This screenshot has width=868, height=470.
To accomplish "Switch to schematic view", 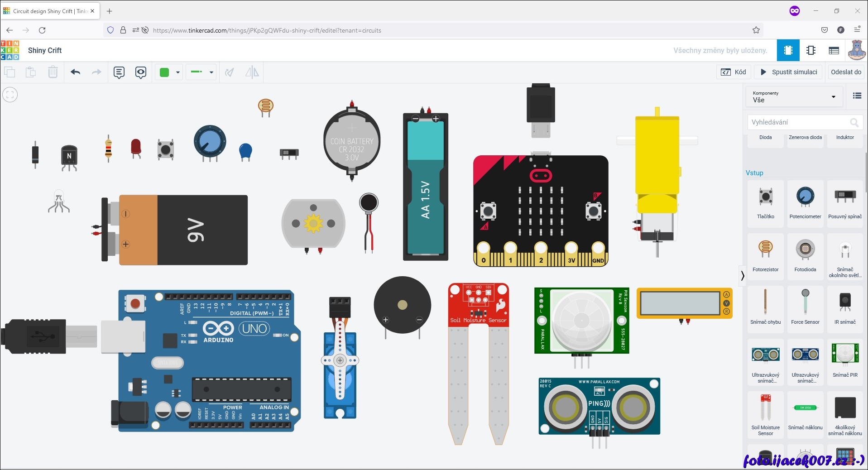I will 811,50.
